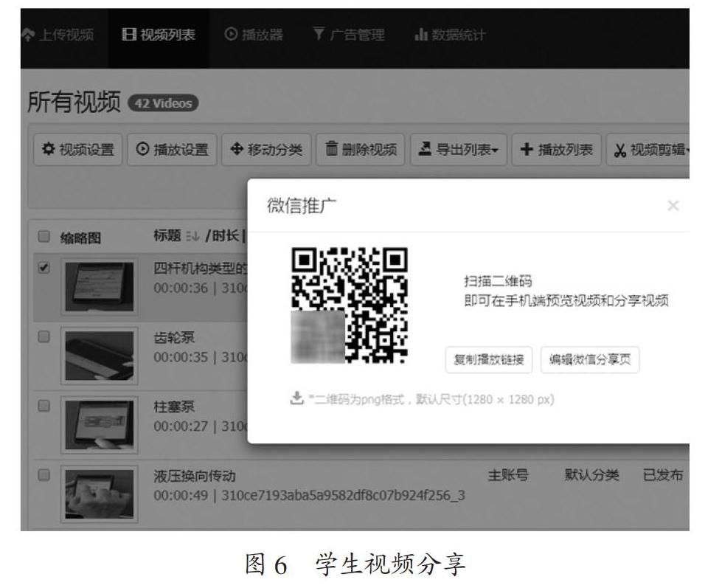This screenshot has height=588, width=708.
Task: Open the 上传视频 upload tab
Action: click(x=58, y=35)
